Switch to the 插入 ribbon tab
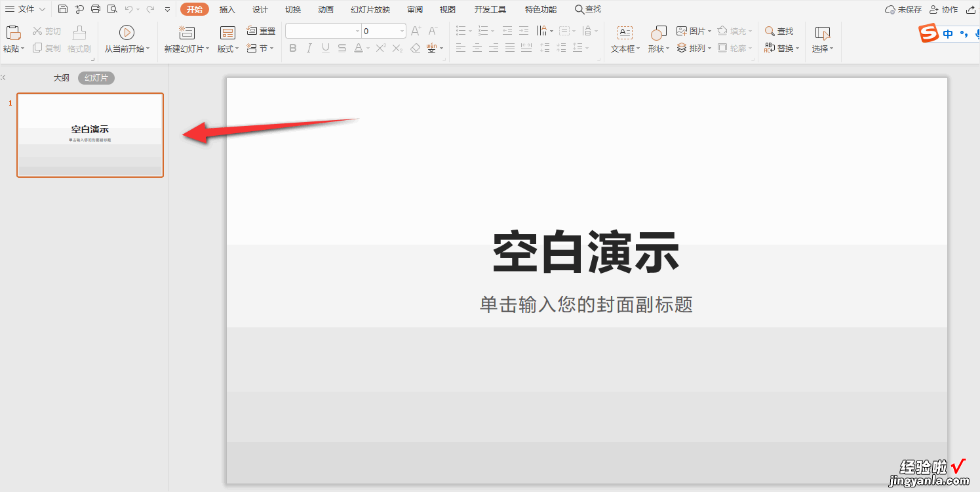980x492 pixels. (x=227, y=9)
